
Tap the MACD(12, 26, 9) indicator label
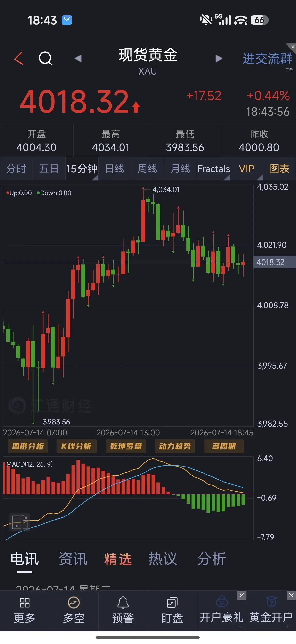pos(30,464)
